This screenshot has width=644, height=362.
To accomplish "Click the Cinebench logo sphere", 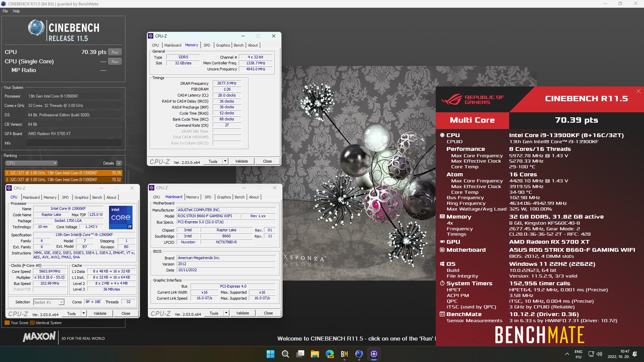I will pyautogui.click(x=36, y=28).
